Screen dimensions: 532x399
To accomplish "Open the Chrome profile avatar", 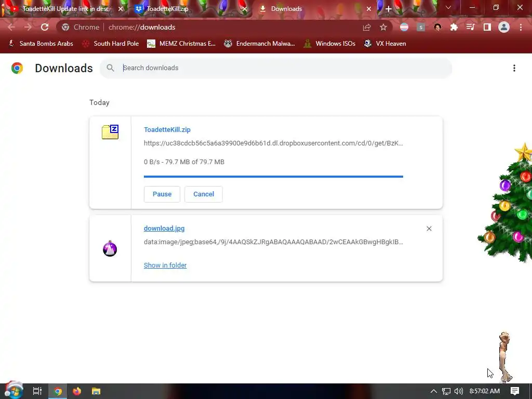I will [x=504, y=27].
